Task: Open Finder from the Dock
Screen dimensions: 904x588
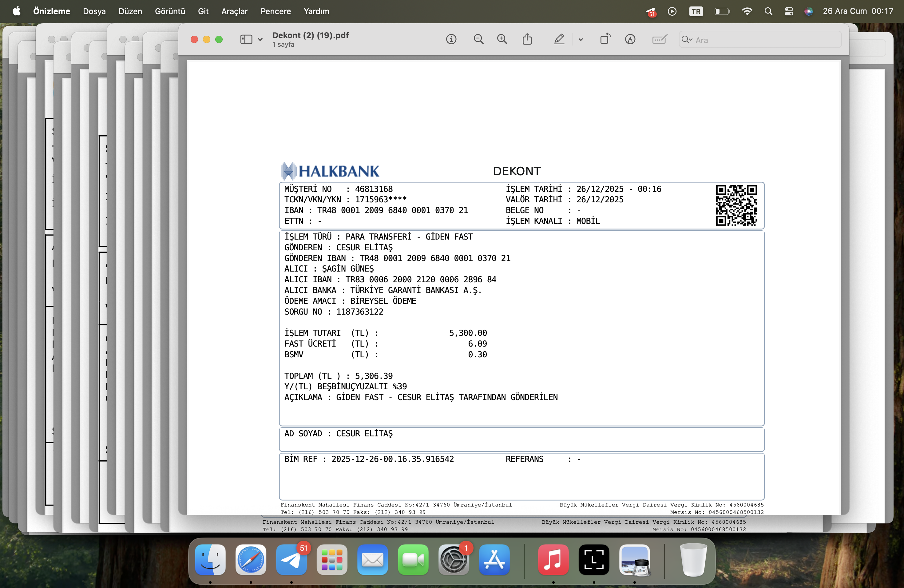Action: tap(210, 559)
